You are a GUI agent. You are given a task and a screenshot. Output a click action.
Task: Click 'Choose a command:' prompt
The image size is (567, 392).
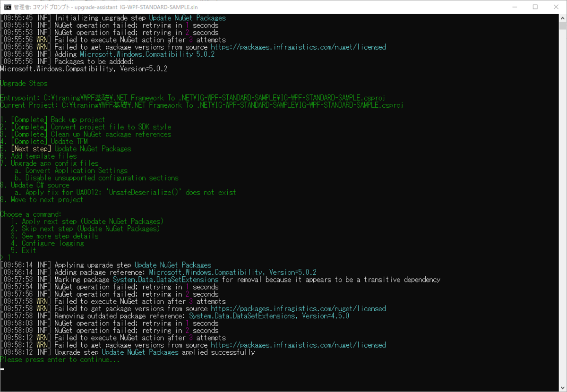click(31, 214)
